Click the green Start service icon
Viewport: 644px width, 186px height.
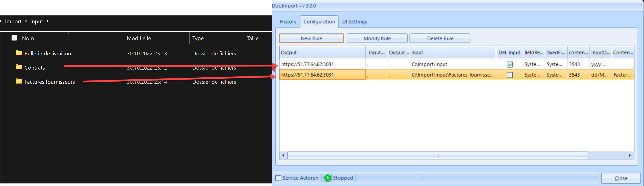coord(328,178)
